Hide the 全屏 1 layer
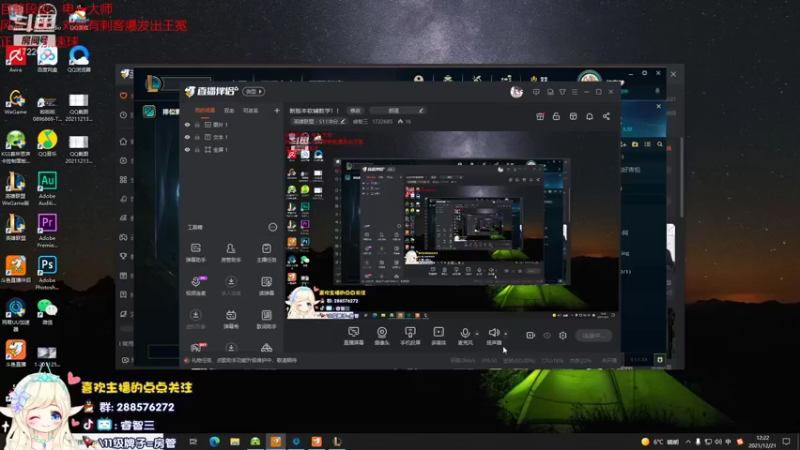This screenshot has width=800, height=450. (x=187, y=149)
